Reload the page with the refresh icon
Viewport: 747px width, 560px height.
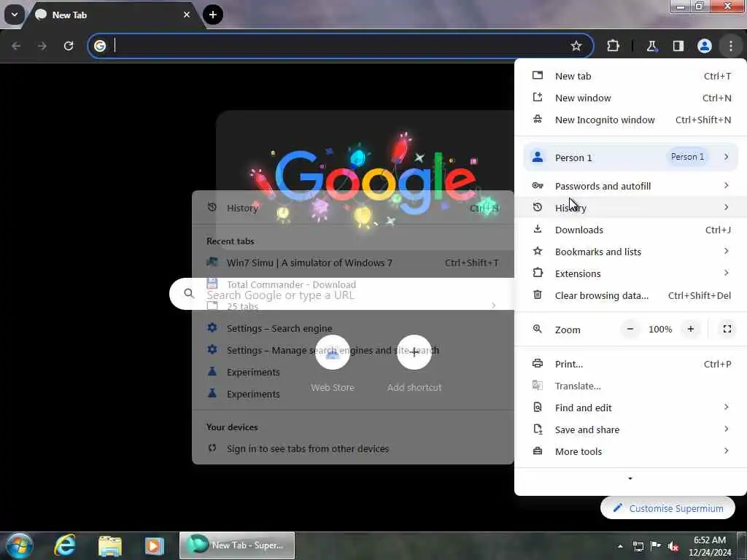69,46
